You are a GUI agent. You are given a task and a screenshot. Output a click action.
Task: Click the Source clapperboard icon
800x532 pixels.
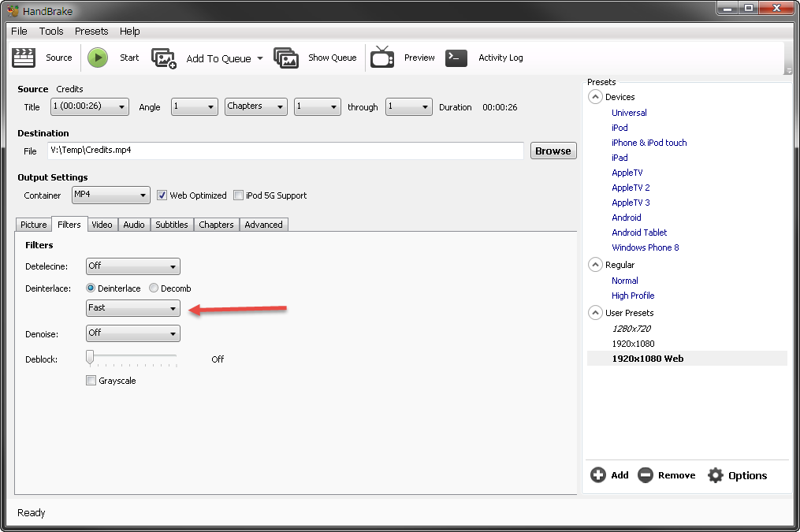coord(24,58)
